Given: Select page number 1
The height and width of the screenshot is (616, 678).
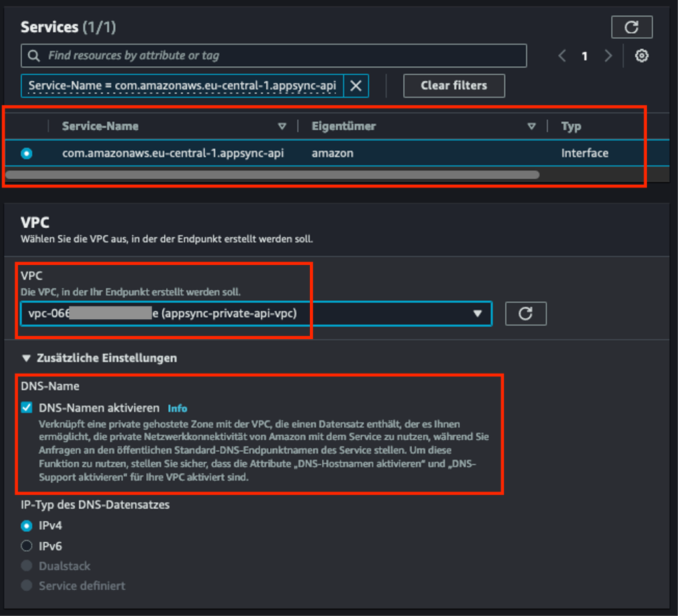Looking at the screenshot, I should point(585,56).
